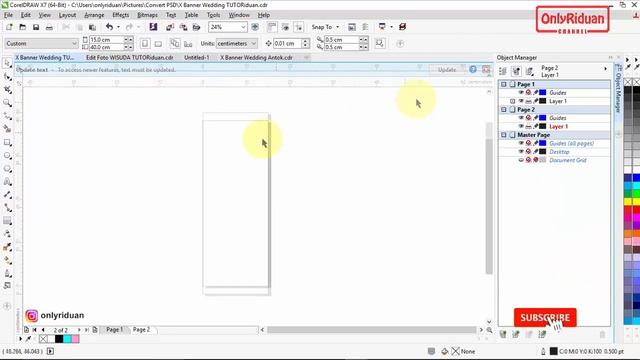
Task: Open the Units centimeters dropdown
Action: point(253,43)
